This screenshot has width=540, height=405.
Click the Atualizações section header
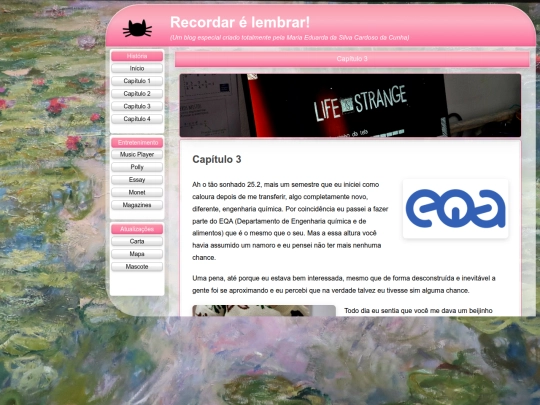pyautogui.click(x=137, y=229)
